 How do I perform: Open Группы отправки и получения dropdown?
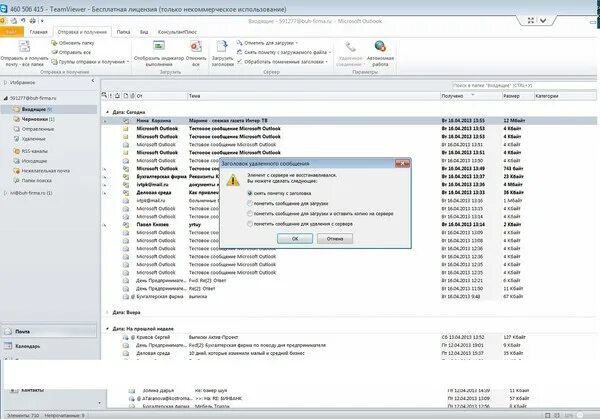(90, 62)
